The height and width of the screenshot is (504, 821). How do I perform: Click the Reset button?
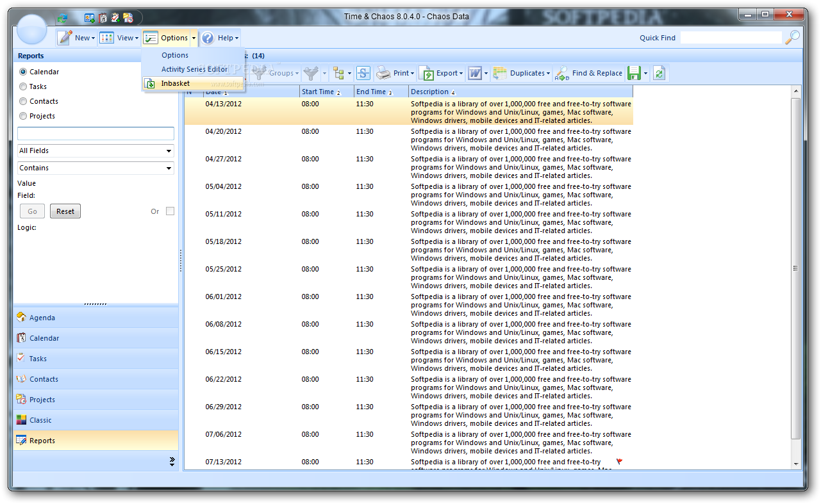65,211
